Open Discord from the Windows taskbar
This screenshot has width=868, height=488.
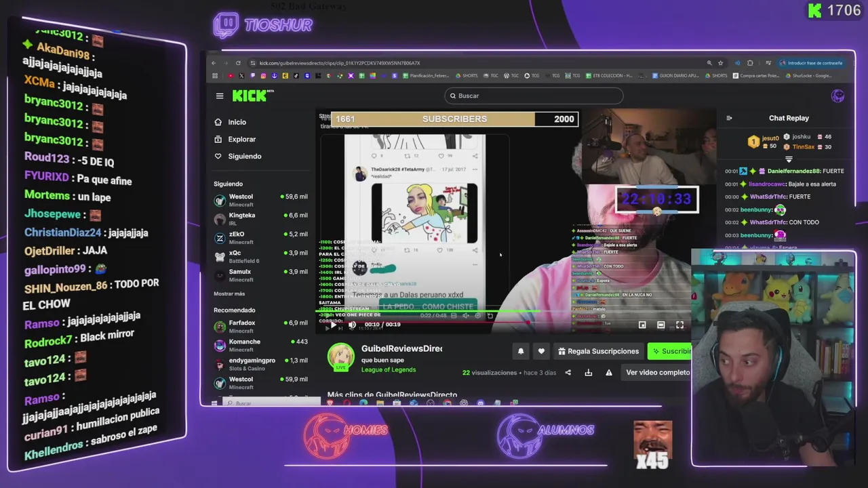[480, 403]
